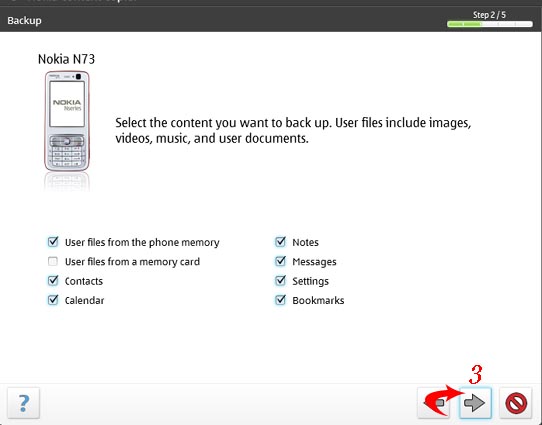Cancel backup with the red prohibition icon
Screen dimensions: 542x425
pyautogui.click(x=516, y=403)
